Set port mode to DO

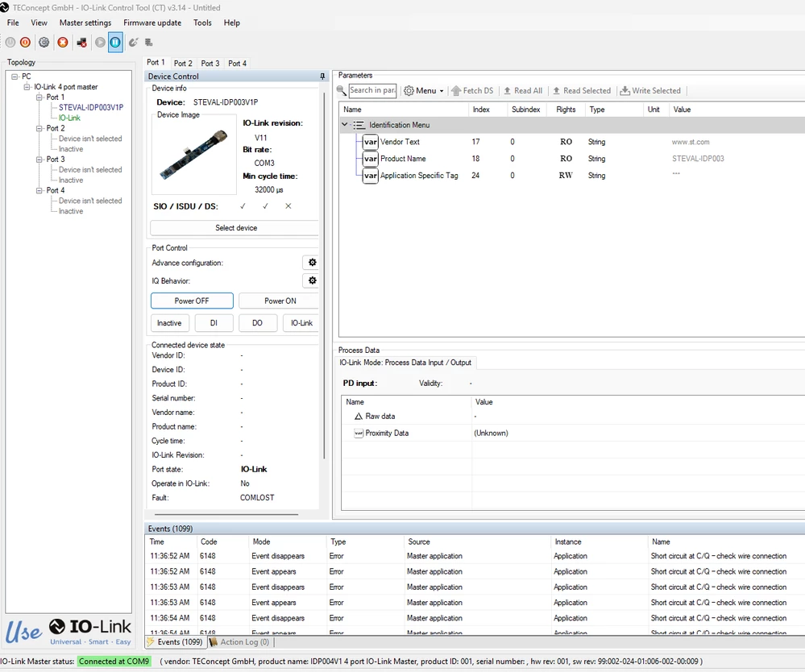[257, 323]
